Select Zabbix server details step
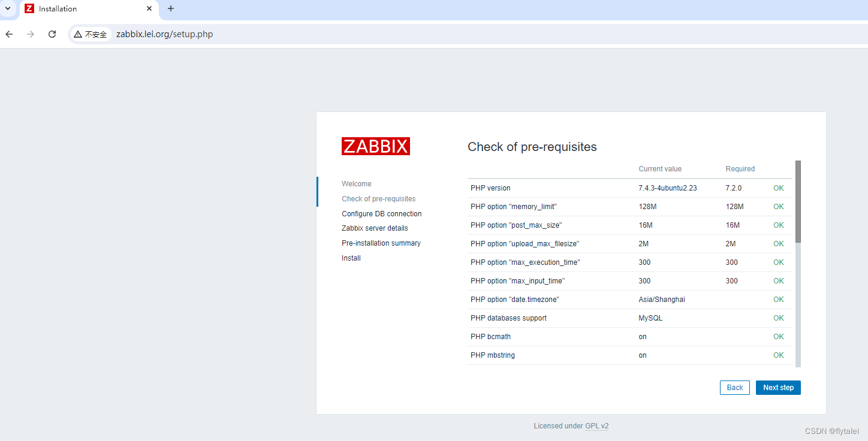 (x=375, y=228)
